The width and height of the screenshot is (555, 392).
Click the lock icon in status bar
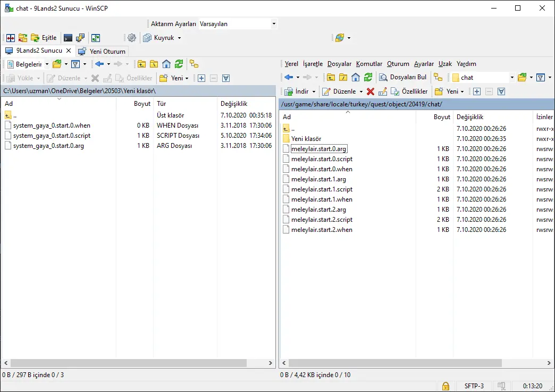pos(445,386)
